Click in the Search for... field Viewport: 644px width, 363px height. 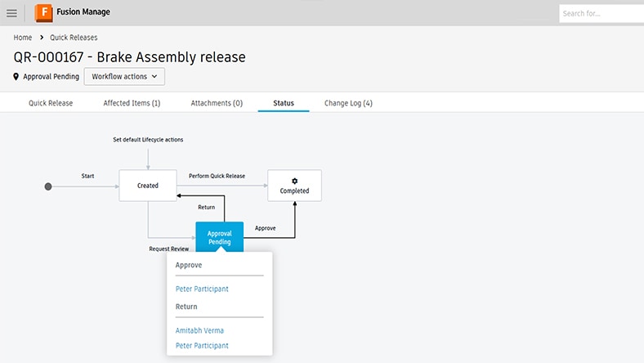[x=601, y=13]
